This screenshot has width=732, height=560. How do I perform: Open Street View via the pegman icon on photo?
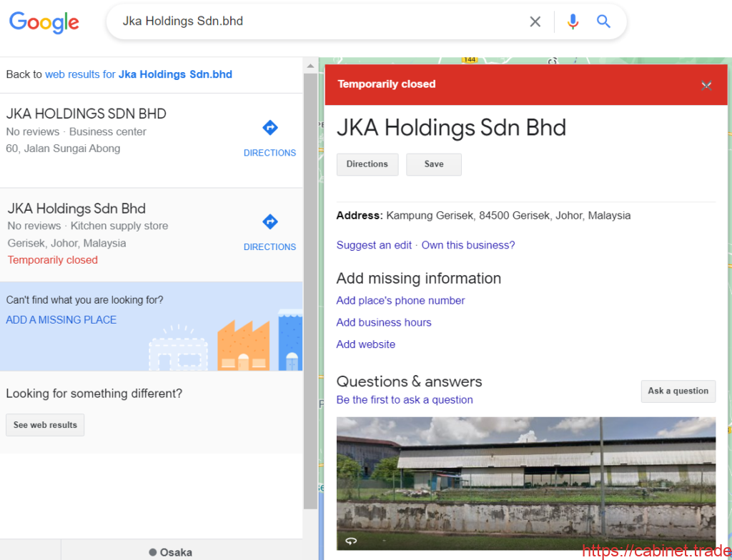pyautogui.click(x=350, y=541)
